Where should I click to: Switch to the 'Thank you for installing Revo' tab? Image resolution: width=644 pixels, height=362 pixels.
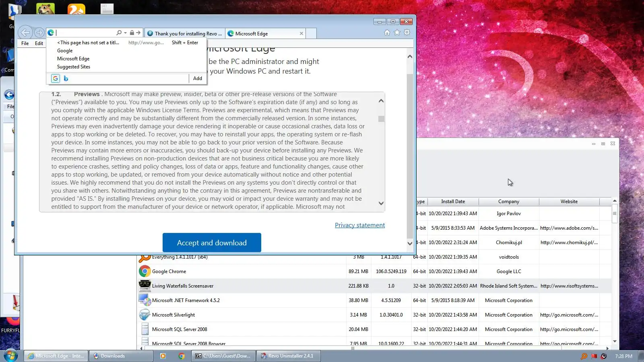point(184,33)
